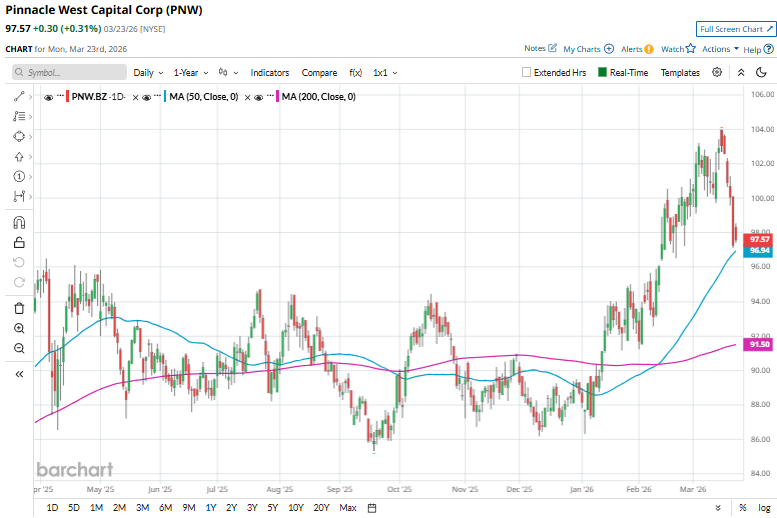Viewport: 777px width, 518px height.
Task: Select the measure range tool
Action: (19, 196)
